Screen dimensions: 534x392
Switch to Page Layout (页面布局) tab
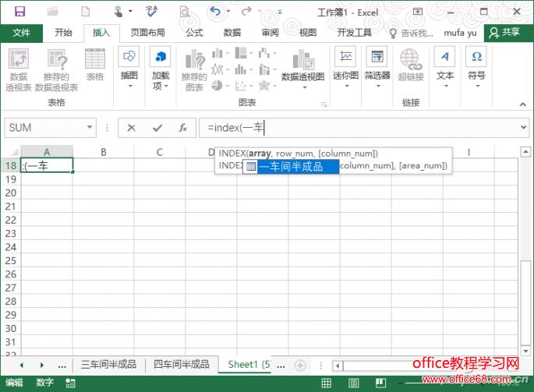[148, 33]
